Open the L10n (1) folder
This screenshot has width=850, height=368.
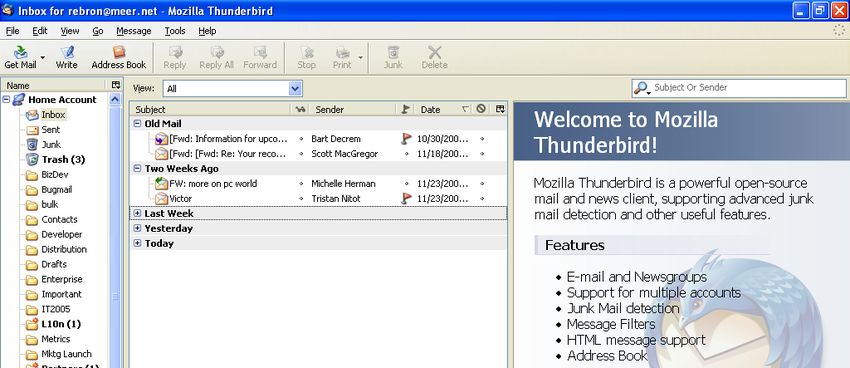[x=61, y=324]
